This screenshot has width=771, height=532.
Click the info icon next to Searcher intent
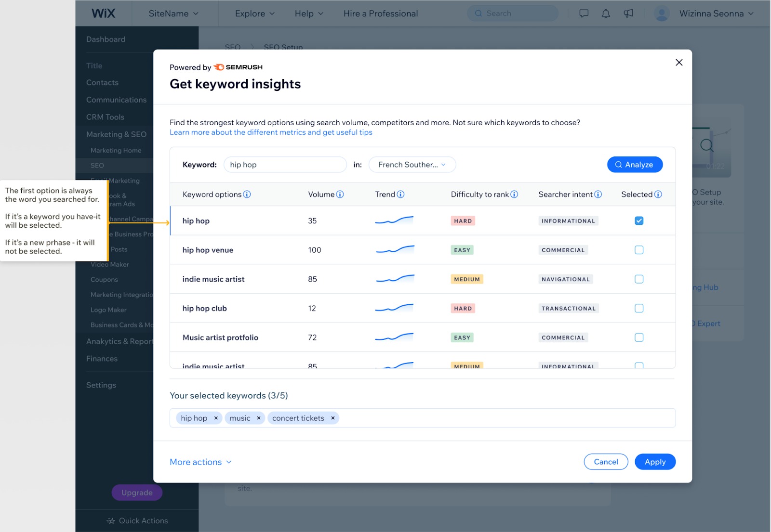click(x=598, y=195)
